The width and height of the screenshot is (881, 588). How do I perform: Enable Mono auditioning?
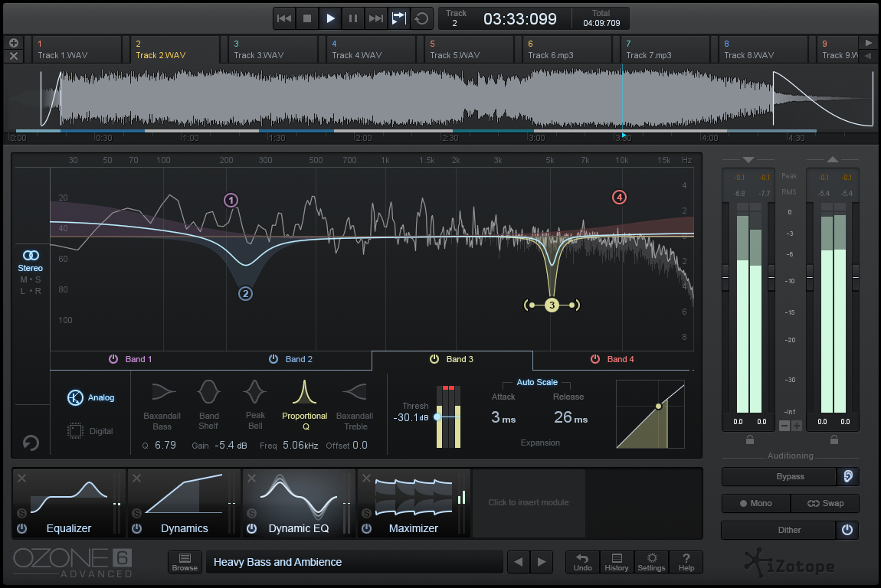pyautogui.click(x=755, y=503)
